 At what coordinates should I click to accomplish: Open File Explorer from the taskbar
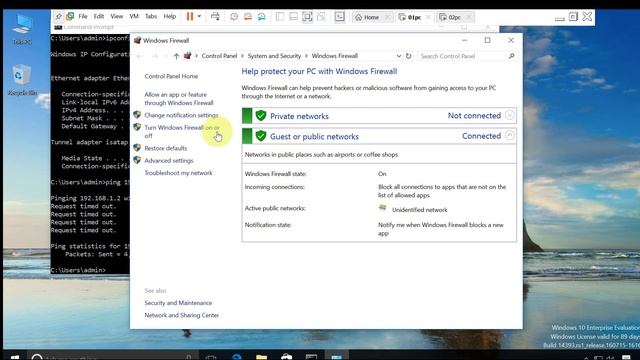[x=262, y=356]
